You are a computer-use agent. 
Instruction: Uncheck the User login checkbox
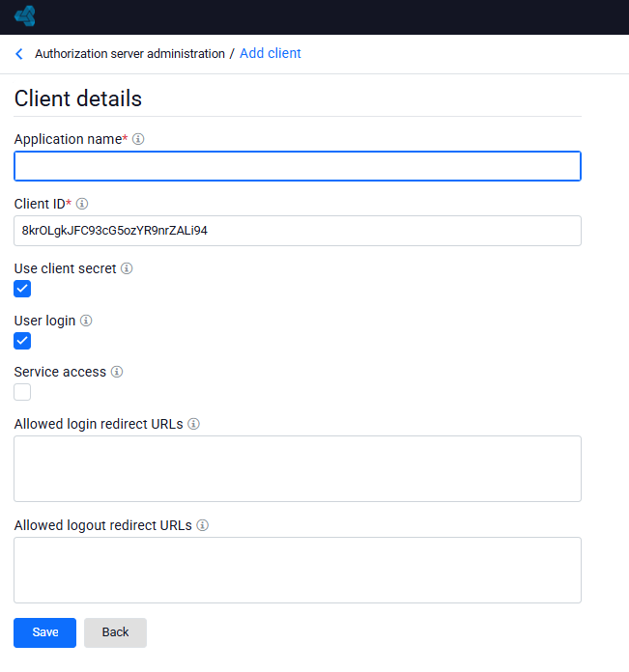coord(22,341)
